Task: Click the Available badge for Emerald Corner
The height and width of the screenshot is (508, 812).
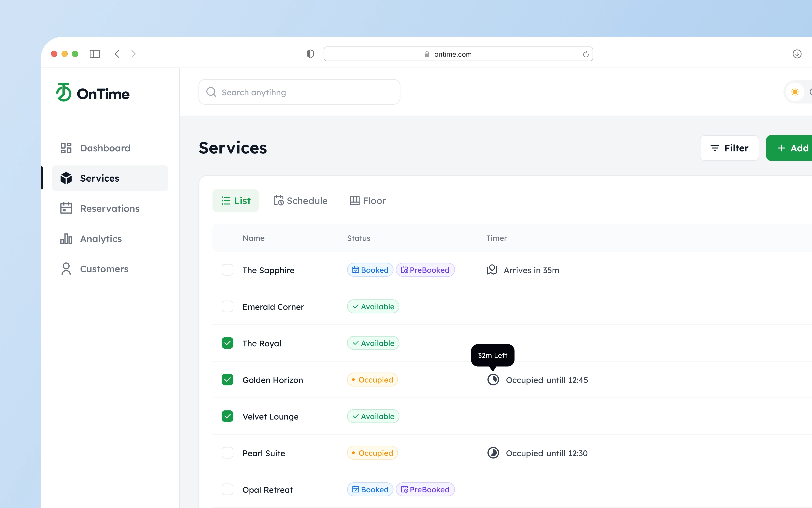Action: [x=373, y=306]
